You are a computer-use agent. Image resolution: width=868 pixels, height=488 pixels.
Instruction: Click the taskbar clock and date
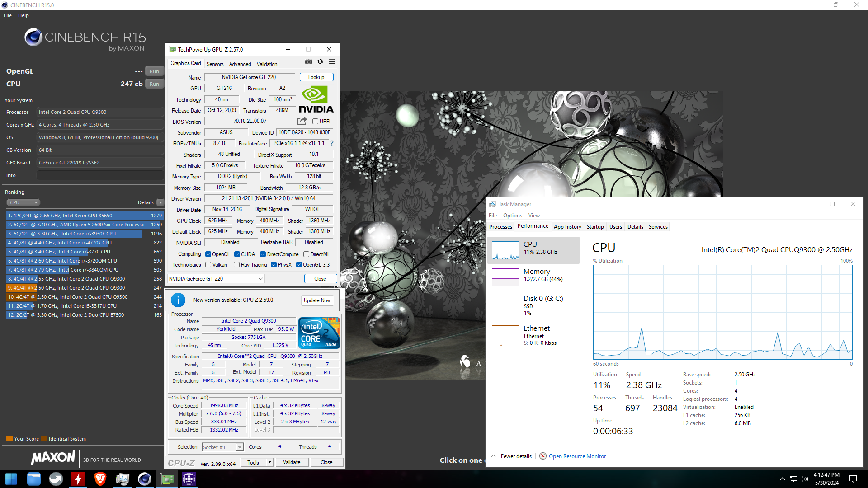pyautogui.click(x=826, y=479)
